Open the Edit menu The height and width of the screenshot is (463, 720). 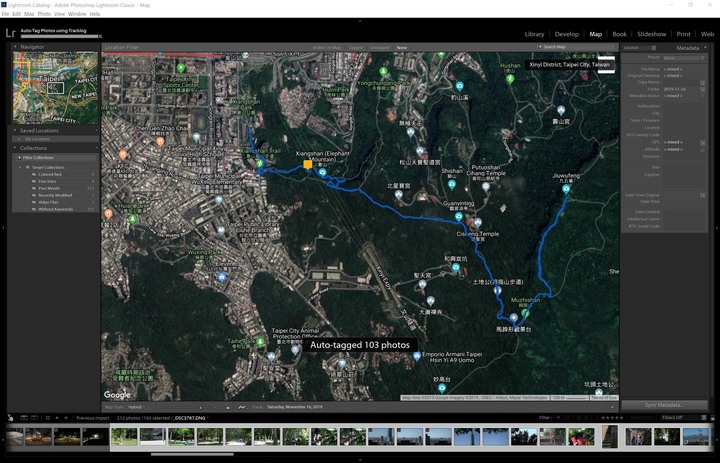[x=17, y=14]
